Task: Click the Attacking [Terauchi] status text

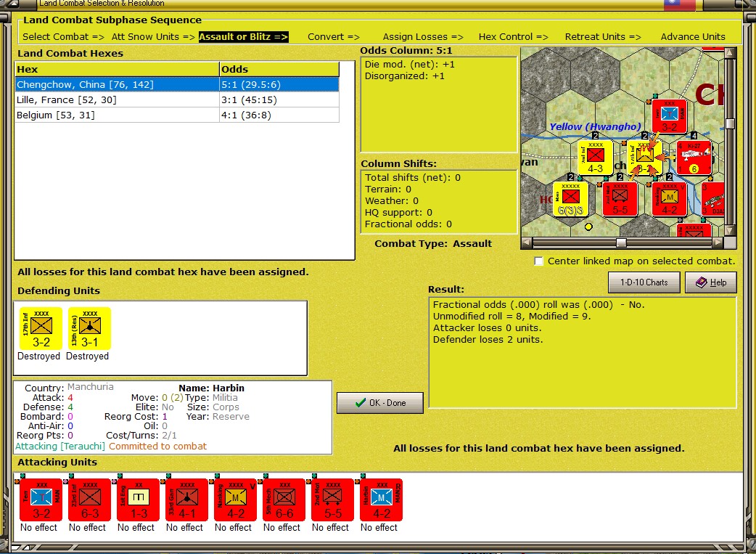Action: point(60,447)
